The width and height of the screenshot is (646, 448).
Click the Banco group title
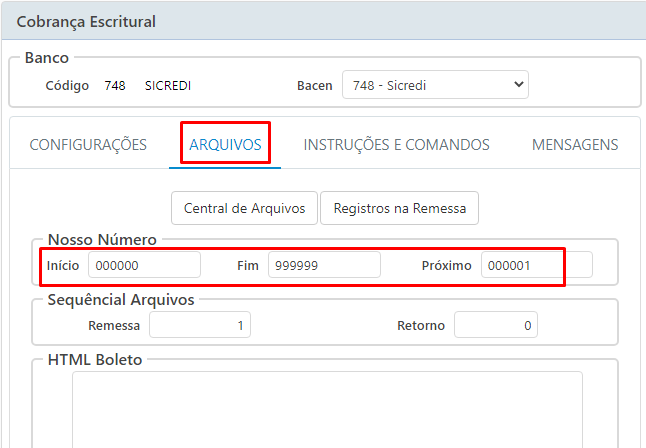point(47,58)
